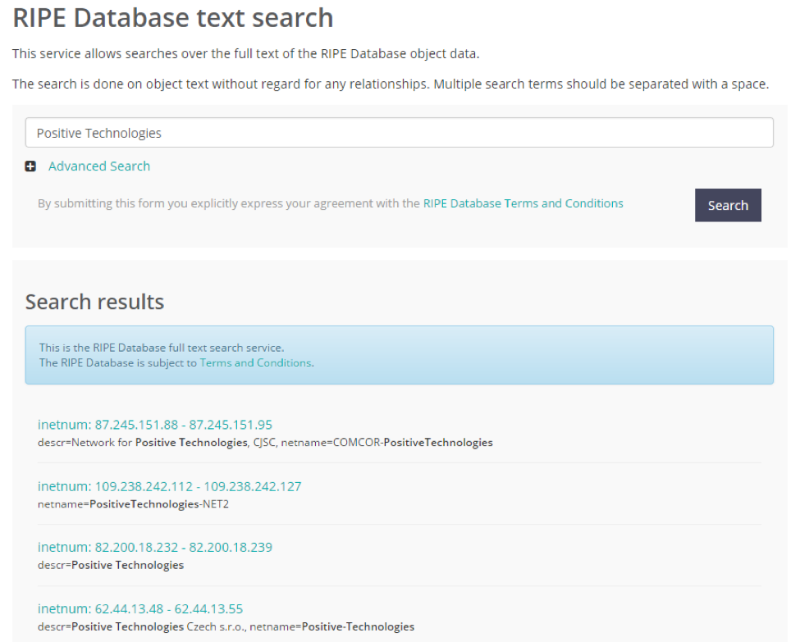The height and width of the screenshot is (642, 800).
Task: Click the "By submitting this form" agreement text
Action: [229, 203]
